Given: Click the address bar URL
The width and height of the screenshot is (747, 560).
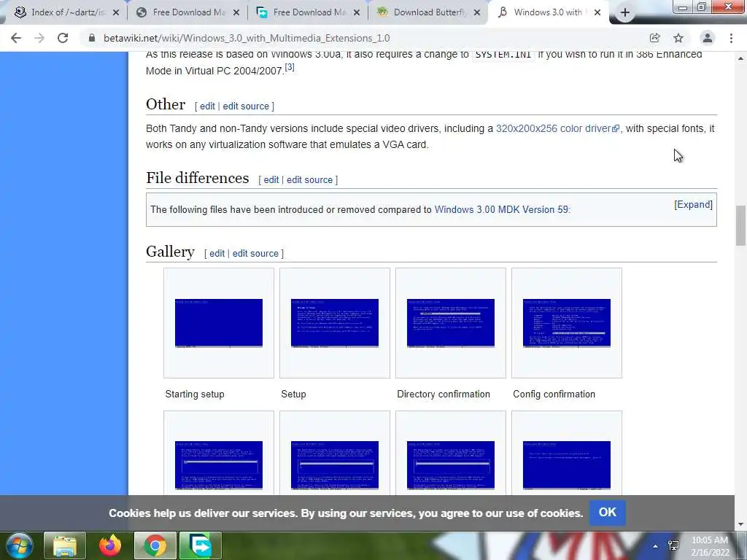Looking at the screenshot, I should tap(247, 38).
